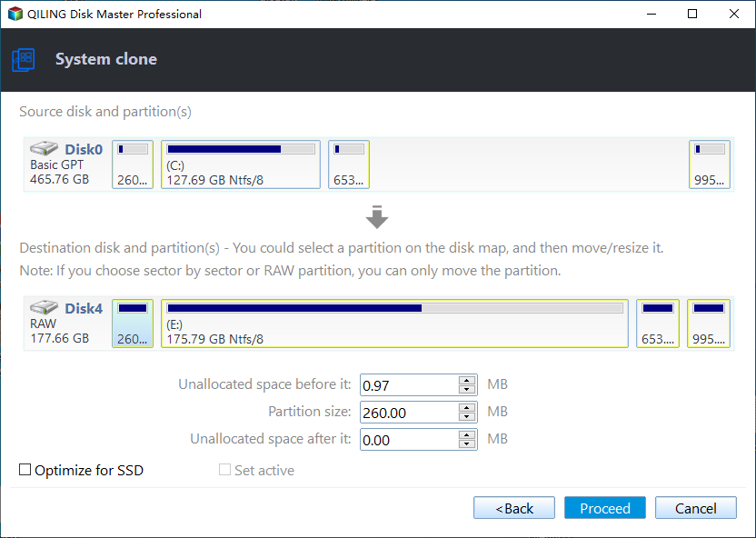Click Source disk and partition(s) label
Image resolution: width=756 pixels, height=538 pixels.
[x=105, y=112]
